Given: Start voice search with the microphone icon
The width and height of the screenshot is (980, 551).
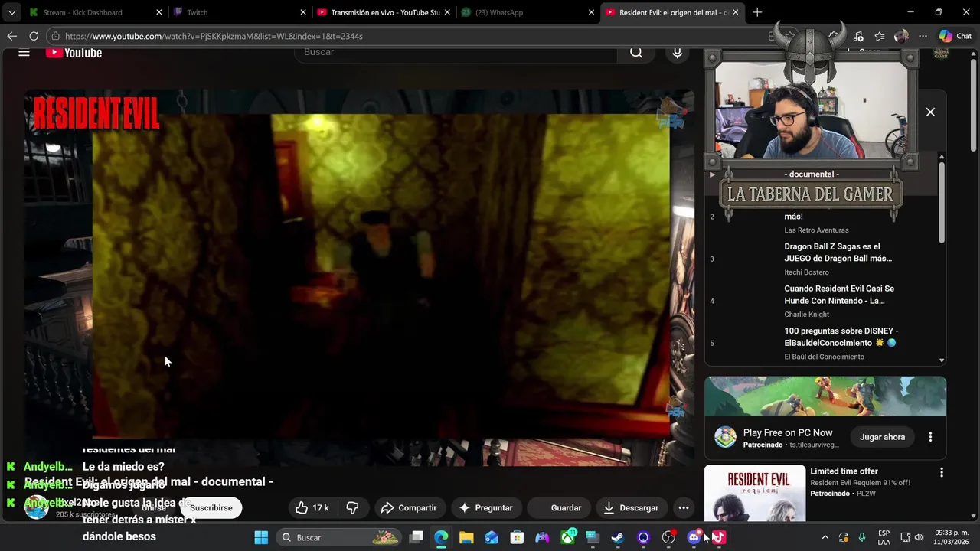Looking at the screenshot, I should (x=677, y=52).
